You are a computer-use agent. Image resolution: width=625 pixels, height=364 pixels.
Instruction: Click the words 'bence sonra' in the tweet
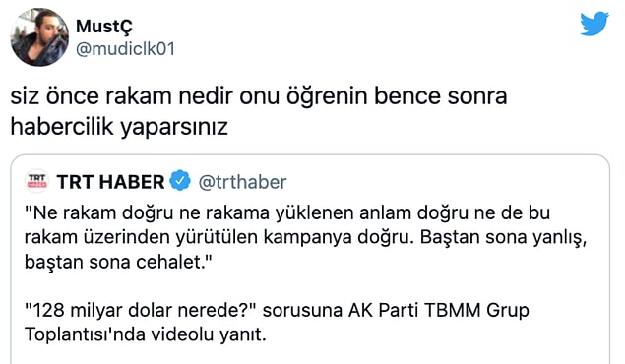(x=440, y=96)
